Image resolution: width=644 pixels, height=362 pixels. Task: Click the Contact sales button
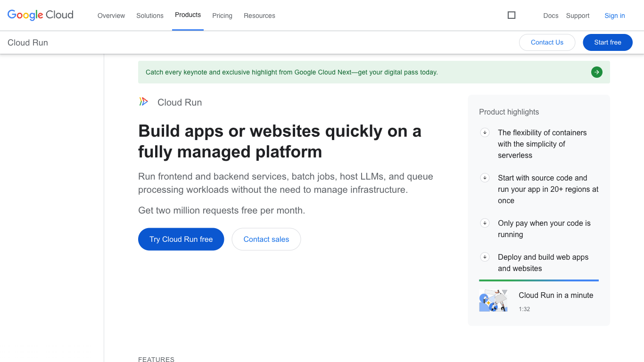point(266,239)
